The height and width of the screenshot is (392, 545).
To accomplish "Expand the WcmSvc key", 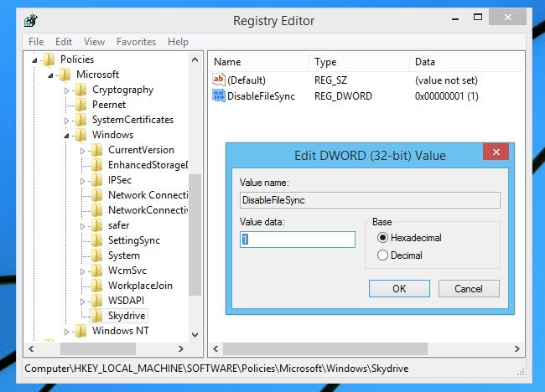I will tap(82, 271).
